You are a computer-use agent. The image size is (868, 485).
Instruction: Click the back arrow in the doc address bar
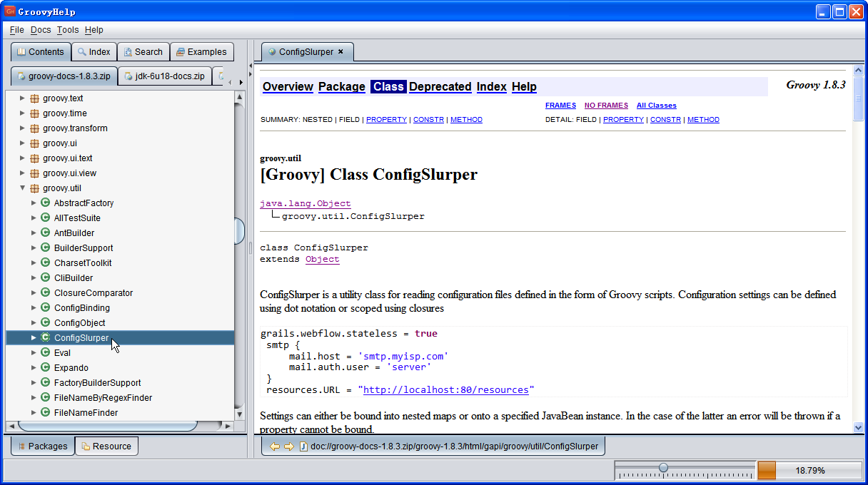[x=274, y=446]
